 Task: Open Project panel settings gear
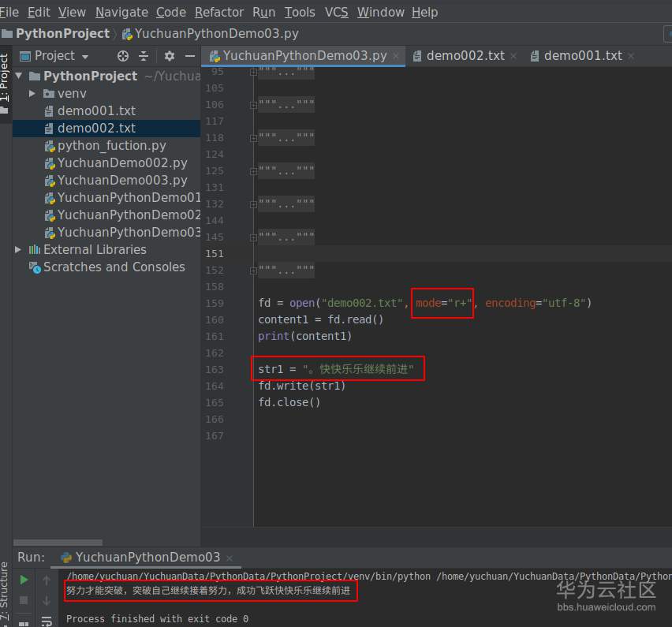coord(170,56)
